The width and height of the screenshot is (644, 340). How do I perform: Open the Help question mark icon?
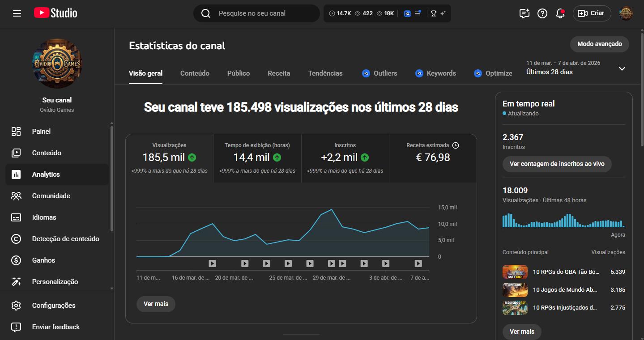(x=542, y=13)
